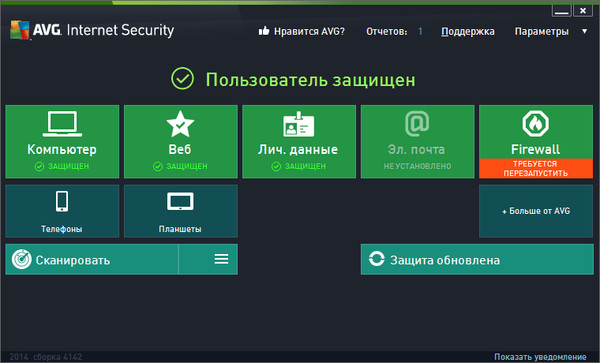
Task: Click the tablet icon for Планшеты
Action: tap(180, 202)
